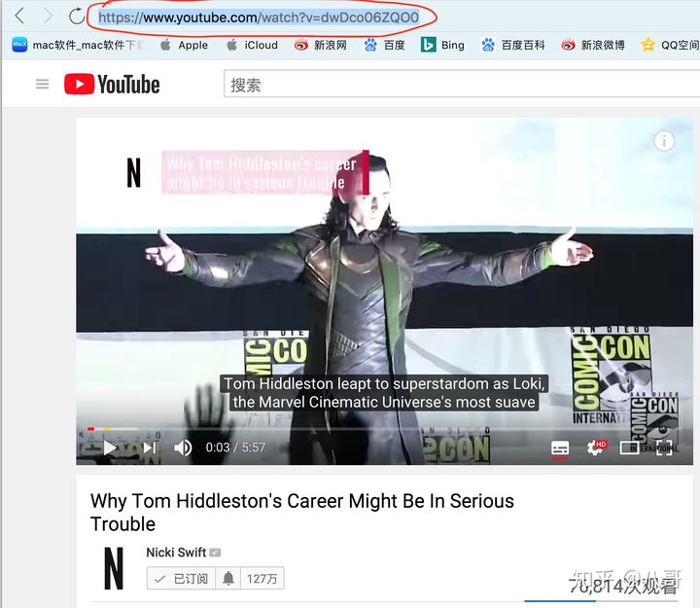This screenshot has height=608, width=700.
Task: Click the N channel watermark in video
Action: (133, 172)
